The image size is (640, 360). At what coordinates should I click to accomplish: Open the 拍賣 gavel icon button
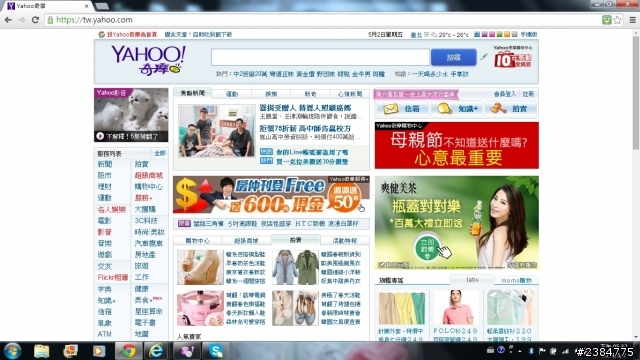pos(510,109)
